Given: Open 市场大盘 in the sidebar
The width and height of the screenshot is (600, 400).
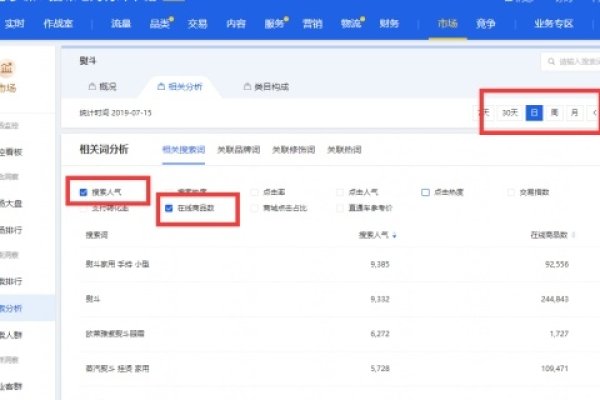Looking at the screenshot, I should [x=11, y=203].
